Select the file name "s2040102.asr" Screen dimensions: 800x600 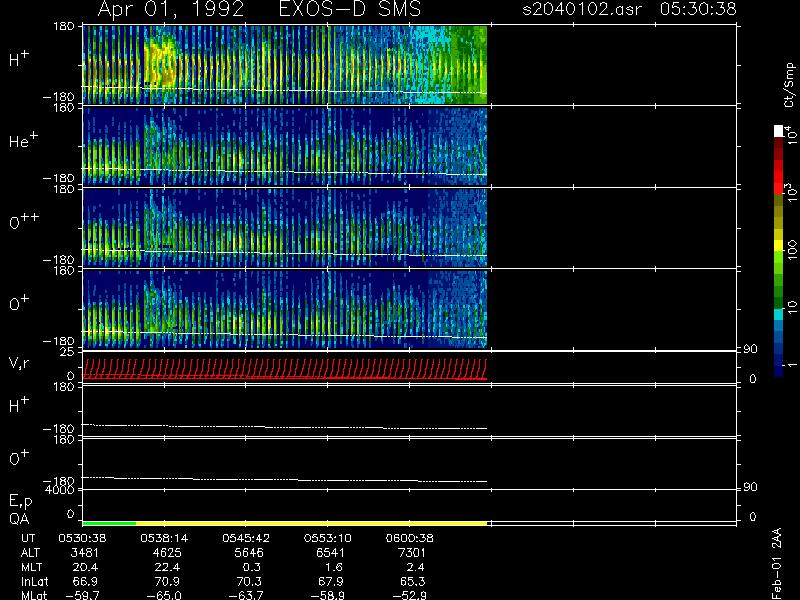point(582,9)
